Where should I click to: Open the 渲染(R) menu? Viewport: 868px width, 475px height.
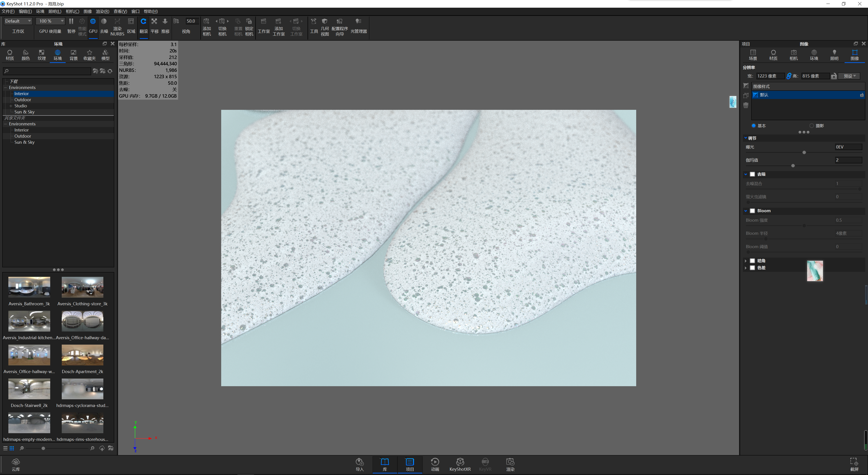coord(102,11)
